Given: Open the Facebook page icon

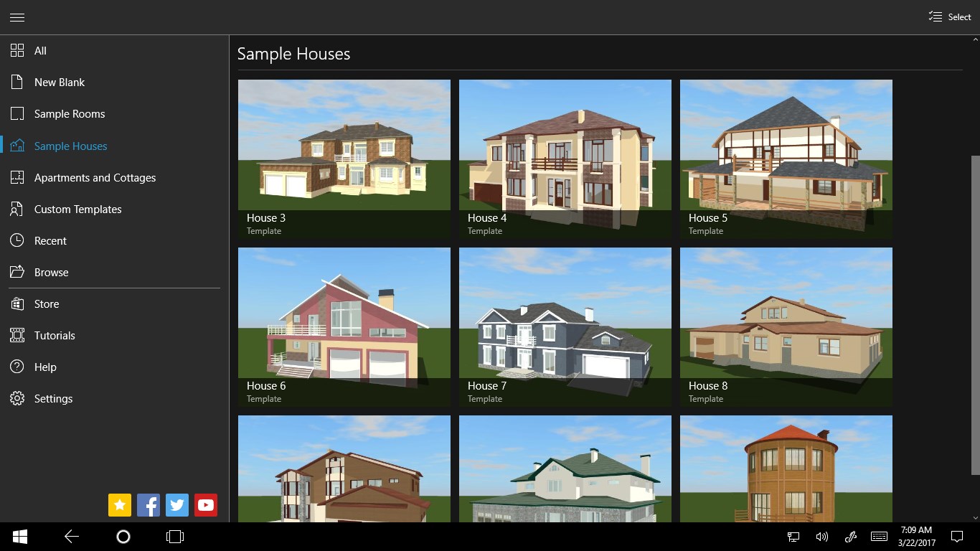Looking at the screenshot, I should (x=148, y=504).
